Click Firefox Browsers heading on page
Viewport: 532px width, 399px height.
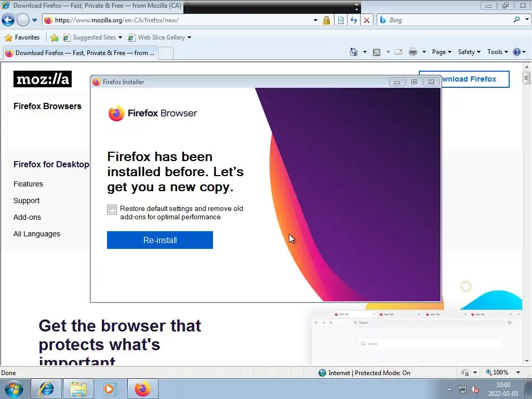click(x=47, y=106)
